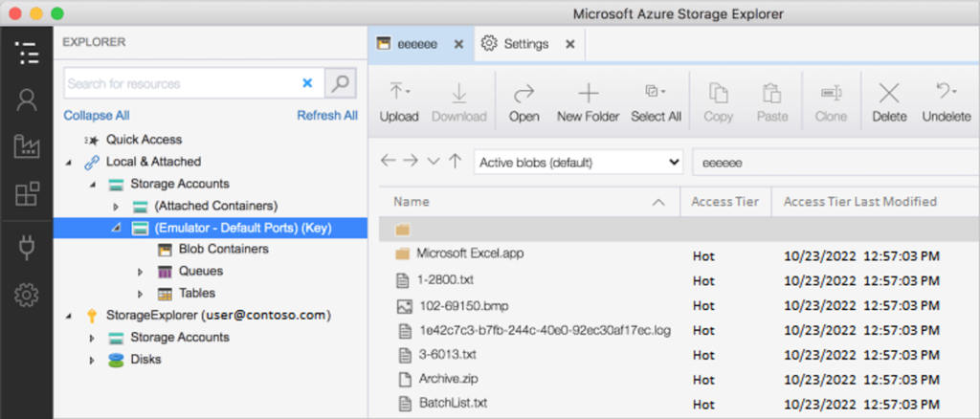This screenshot has width=980, height=419.
Task: Click Refresh All link
Action: (x=327, y=116)
